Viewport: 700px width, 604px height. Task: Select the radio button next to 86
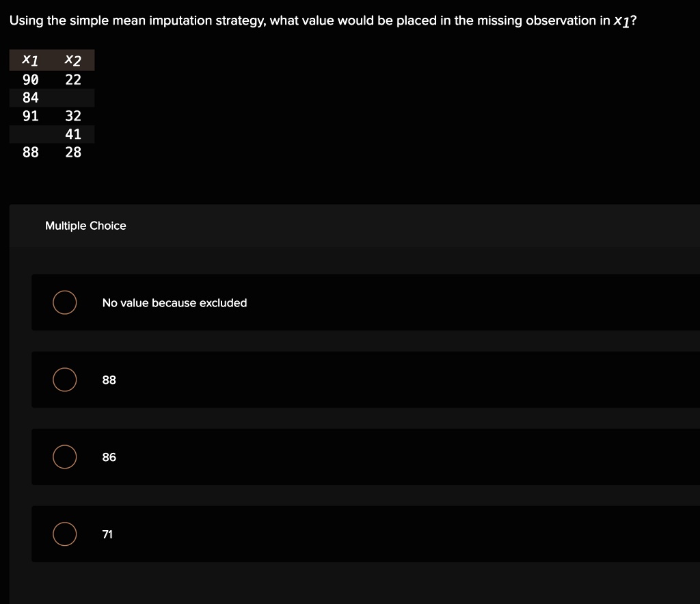[64, 456]
